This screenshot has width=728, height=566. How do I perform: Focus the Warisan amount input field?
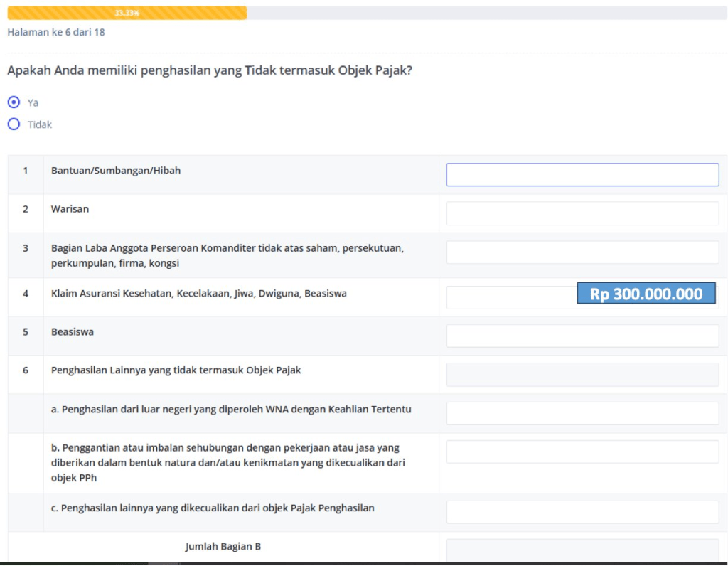582,213
